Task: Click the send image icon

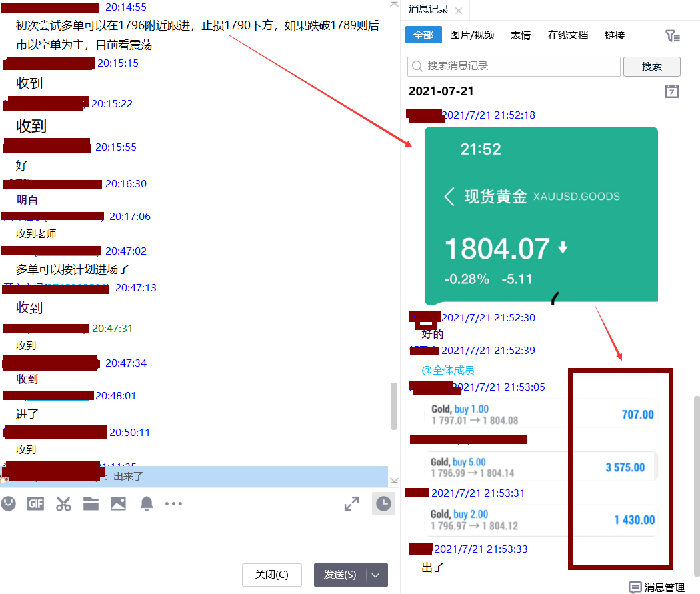Action: coord(118,504)
